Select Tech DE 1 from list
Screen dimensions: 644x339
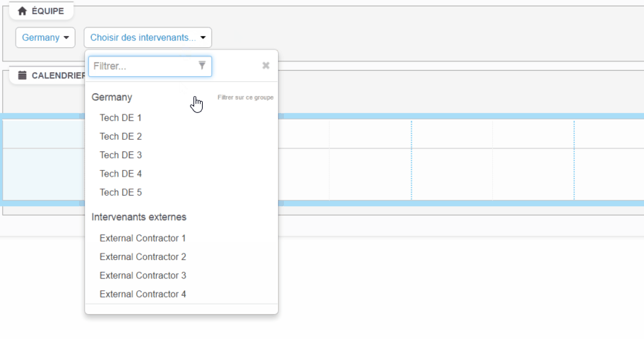[121, 118]
